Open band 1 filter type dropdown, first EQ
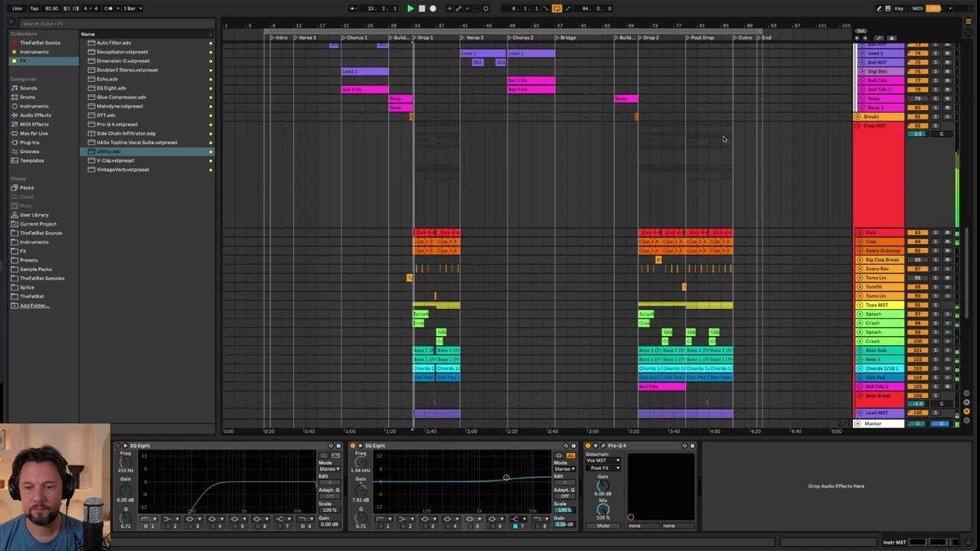The width and height of the screenshot is (980, 551). [148, 519]
